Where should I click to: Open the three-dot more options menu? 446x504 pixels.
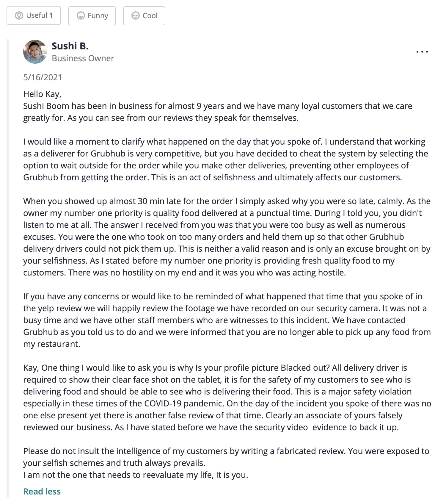click(x=422, y=52)
